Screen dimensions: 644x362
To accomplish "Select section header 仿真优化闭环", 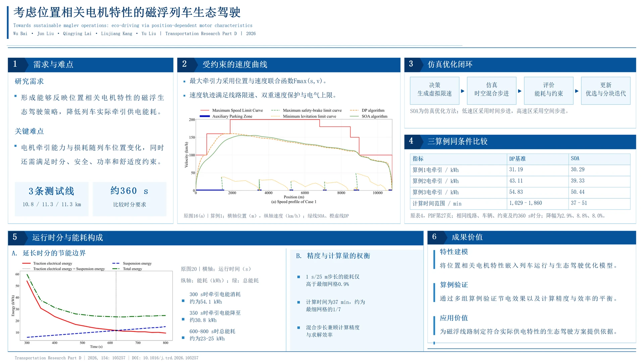I will pos(520,65).
